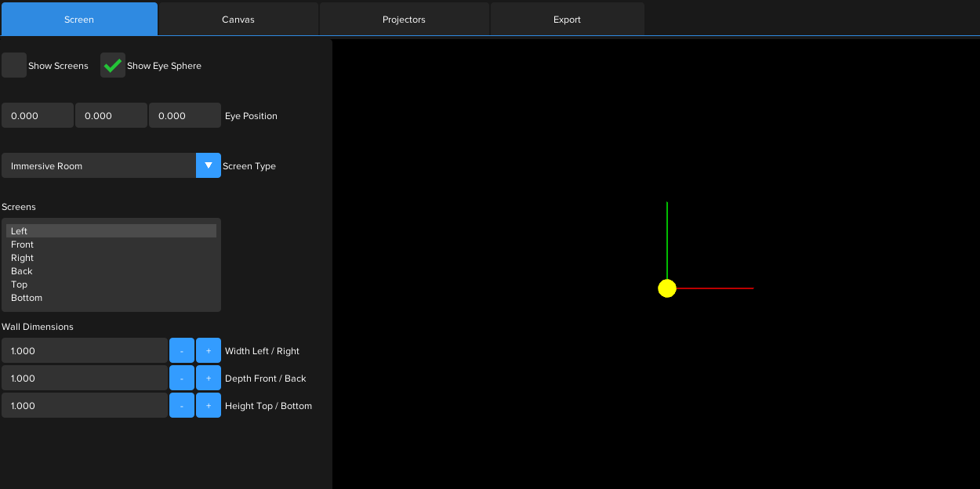Image resolution: width=980 pixels, height=489 pixels.
Task: Click the first Eye Position input field
Action: (x=38, y=116)
